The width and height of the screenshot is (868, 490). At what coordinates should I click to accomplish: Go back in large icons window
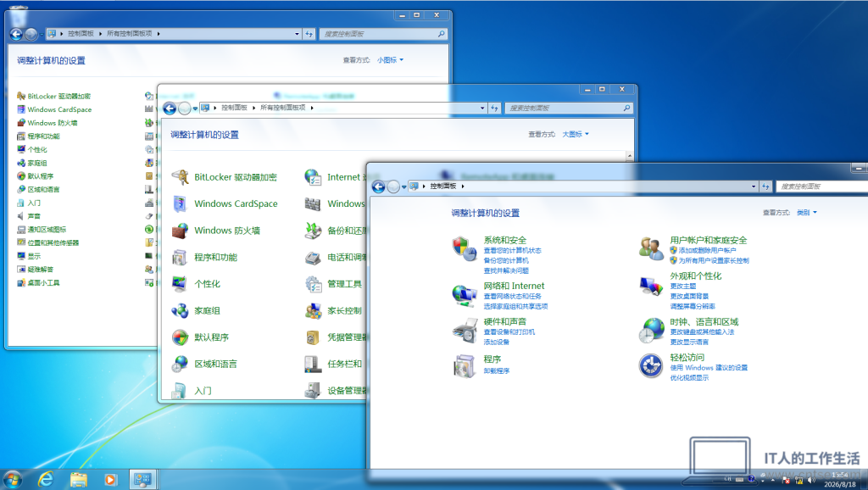pyautogui.click(x=170, y=109)
